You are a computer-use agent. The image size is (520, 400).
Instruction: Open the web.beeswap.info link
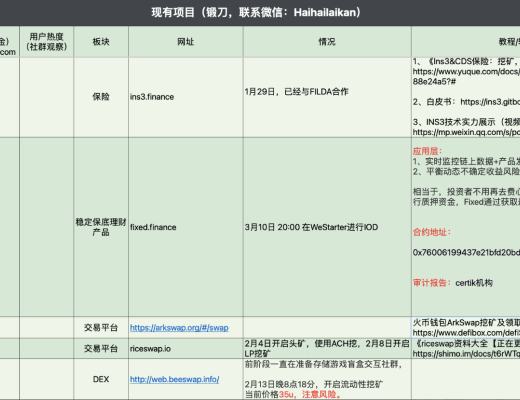pos(175,379)
